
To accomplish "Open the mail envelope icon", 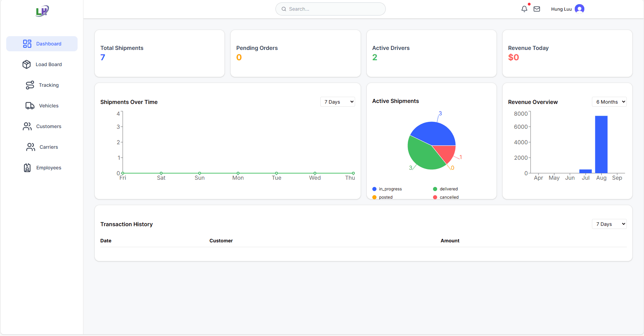I will pyautogui.click(x=537, y=9).
